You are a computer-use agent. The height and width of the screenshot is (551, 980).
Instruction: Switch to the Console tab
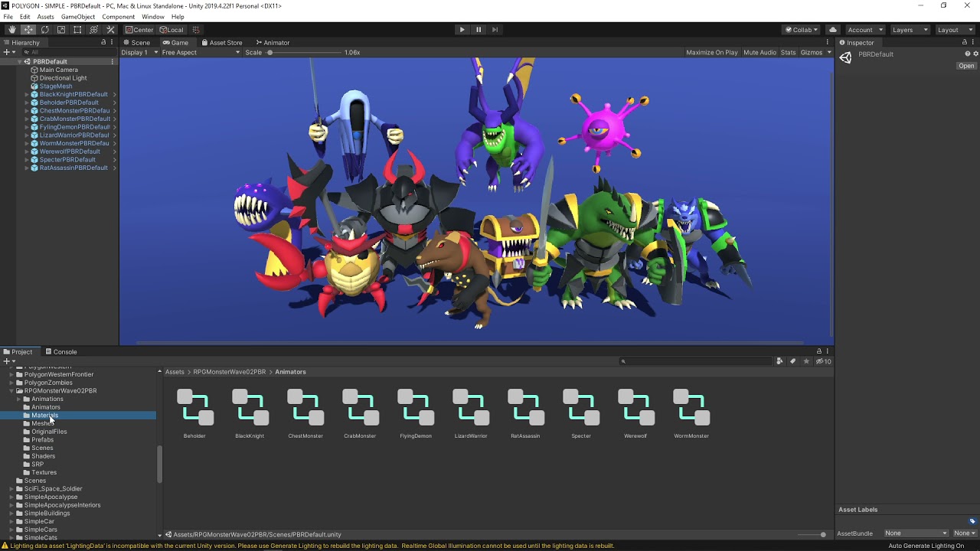pyautogui.click(x=61, y=351)
